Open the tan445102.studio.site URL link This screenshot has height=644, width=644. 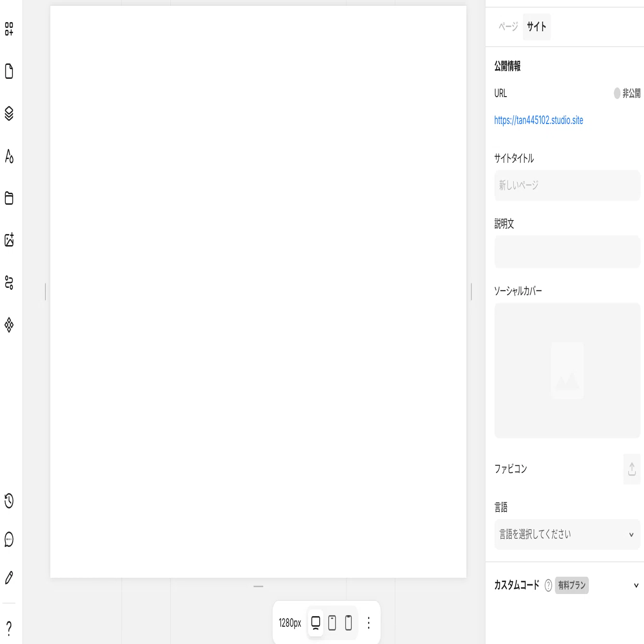539,120
